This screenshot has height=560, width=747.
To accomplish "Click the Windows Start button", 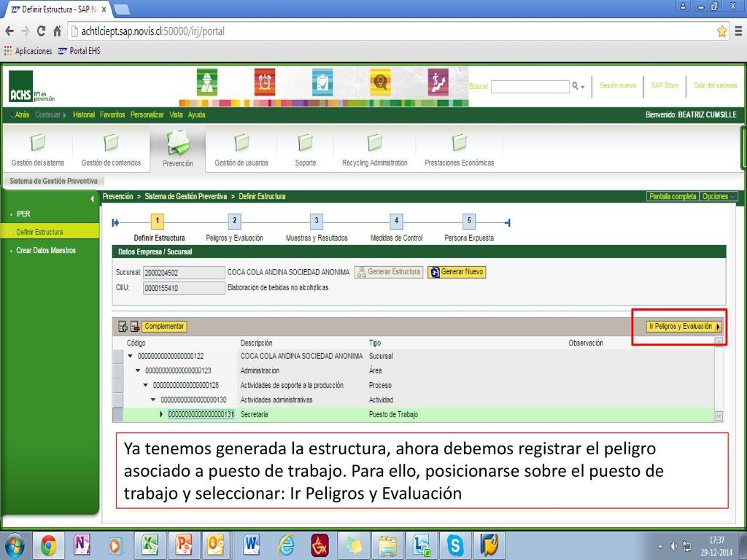I will [14, 545].
